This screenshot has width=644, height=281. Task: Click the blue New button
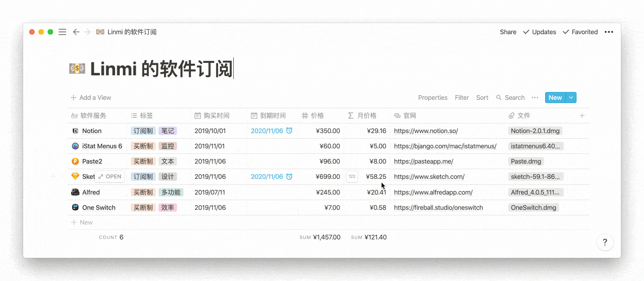pyautogui.click(x=555, y=98)
